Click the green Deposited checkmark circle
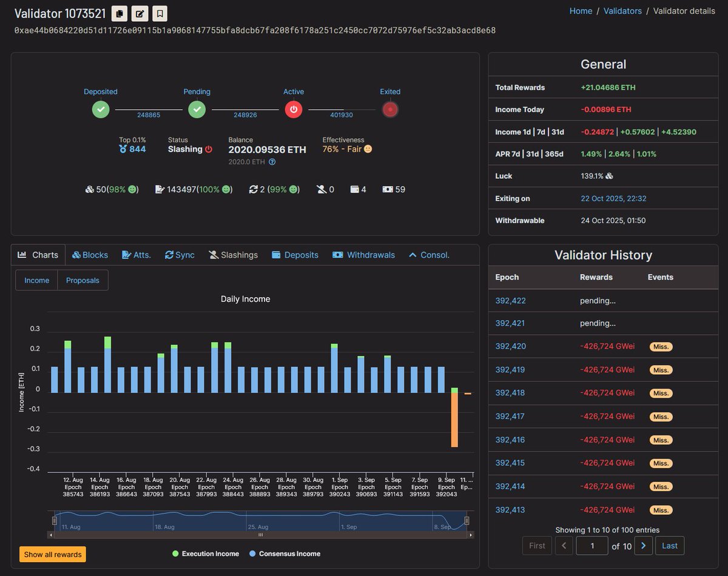 (x=101, y=110)
